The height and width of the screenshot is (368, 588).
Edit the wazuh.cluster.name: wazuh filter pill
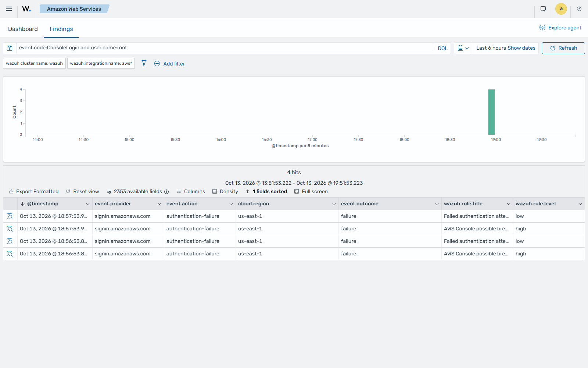(34, 63)
